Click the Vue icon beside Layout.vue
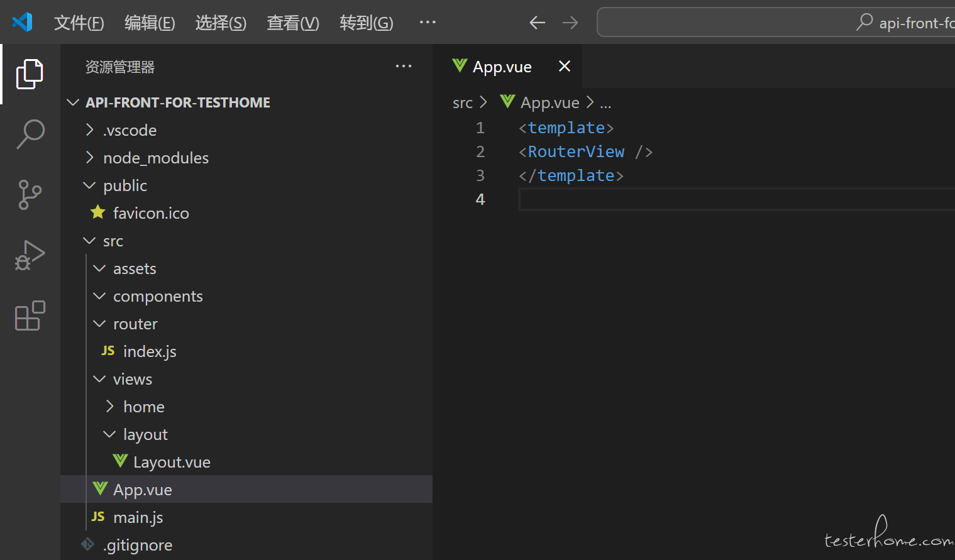 click(120, 461)
